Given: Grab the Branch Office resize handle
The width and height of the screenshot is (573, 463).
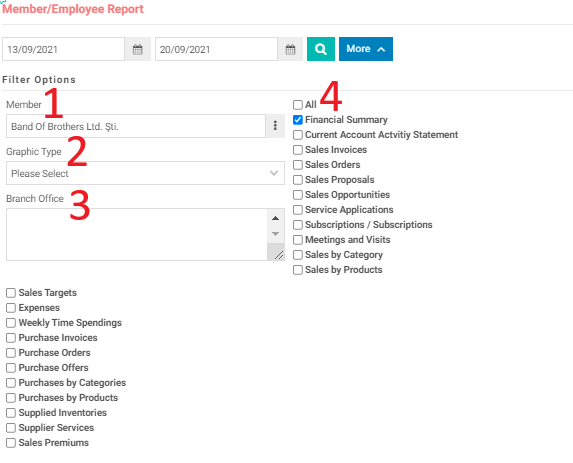Looking at the screenshot, I should (278, 255).
